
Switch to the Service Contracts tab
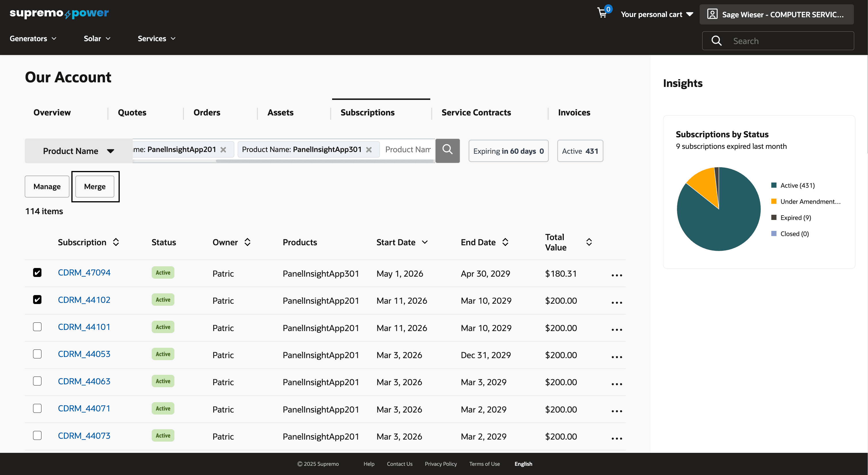coord(476,112)
